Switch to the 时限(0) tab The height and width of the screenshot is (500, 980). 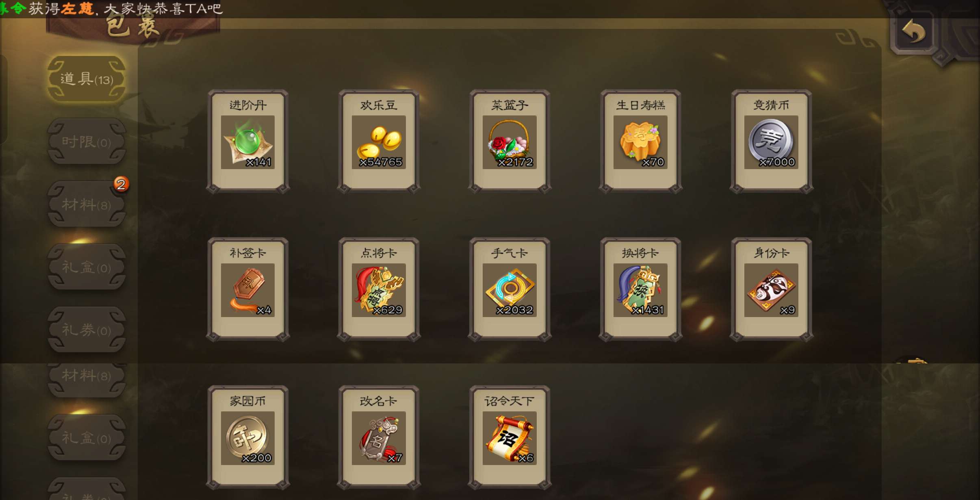coord(87,141)
